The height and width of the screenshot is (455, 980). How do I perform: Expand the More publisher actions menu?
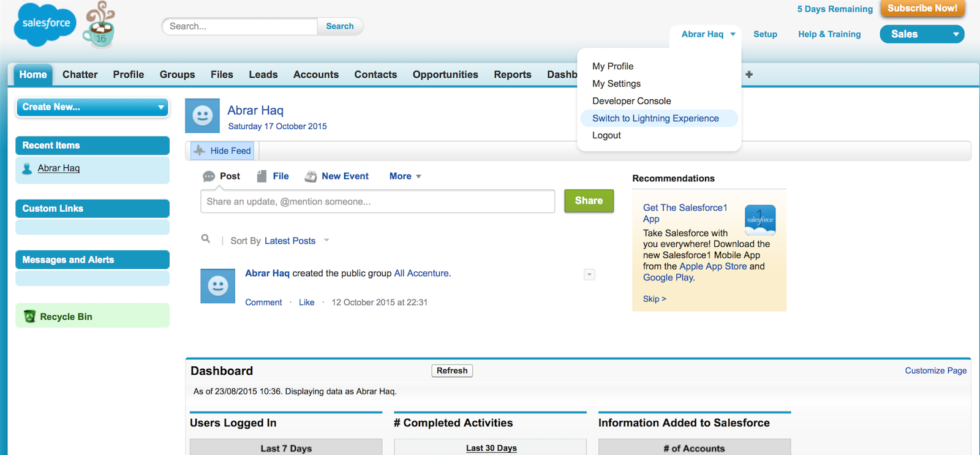[x=405, y=176]
